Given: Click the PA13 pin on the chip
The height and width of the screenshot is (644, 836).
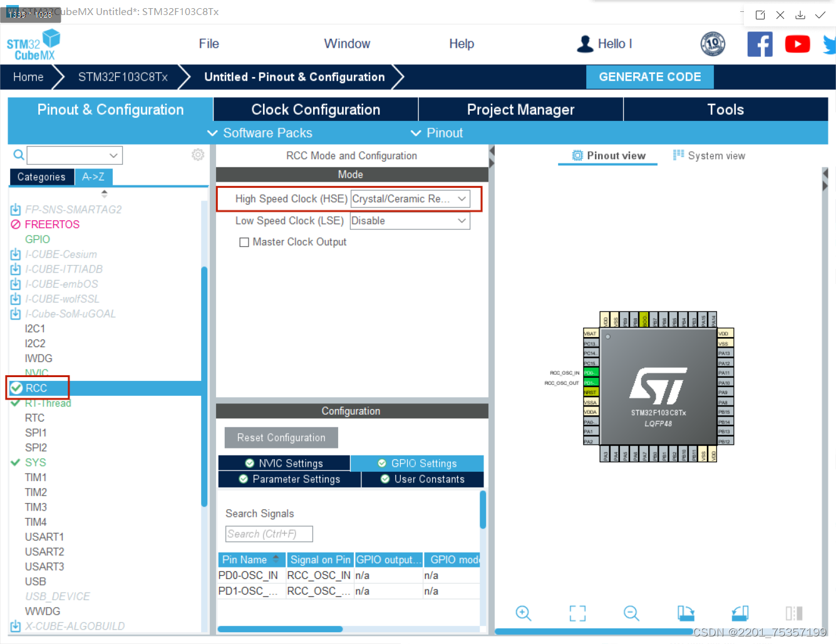Looking at the screenshot, I should point(725,353).
